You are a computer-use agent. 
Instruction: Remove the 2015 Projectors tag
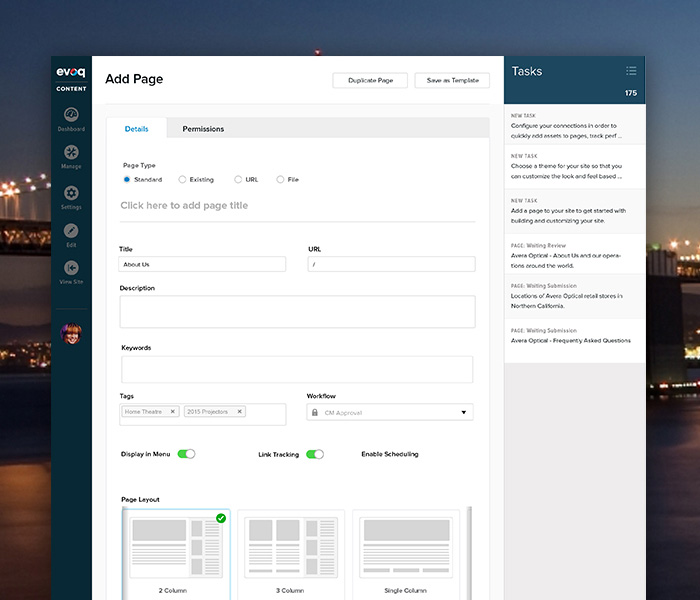(240, 412)
